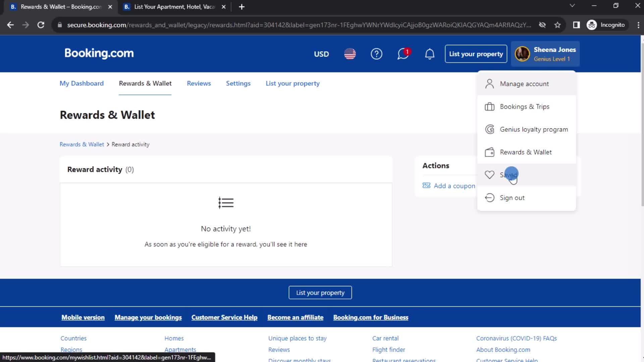Click the Incognito profile indicator
Screen dimensions: 644x362
(x=606, y=25)
